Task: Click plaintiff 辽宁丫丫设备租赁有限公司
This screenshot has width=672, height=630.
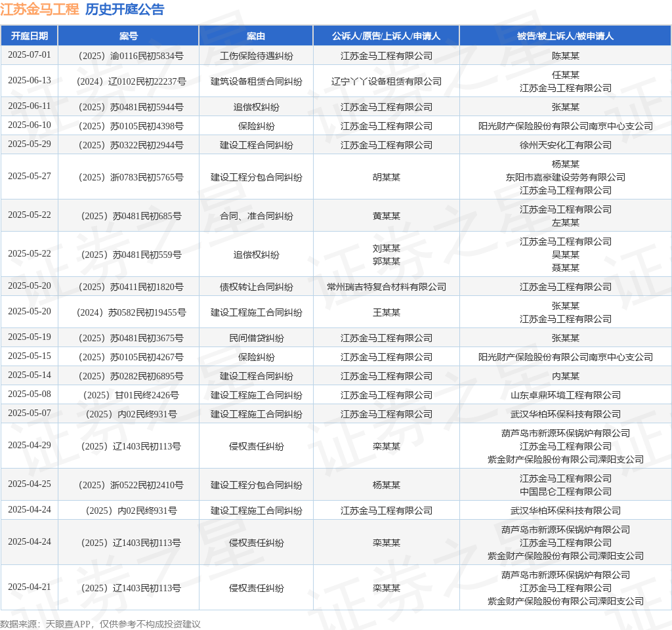Action: [x=386, y=81]
